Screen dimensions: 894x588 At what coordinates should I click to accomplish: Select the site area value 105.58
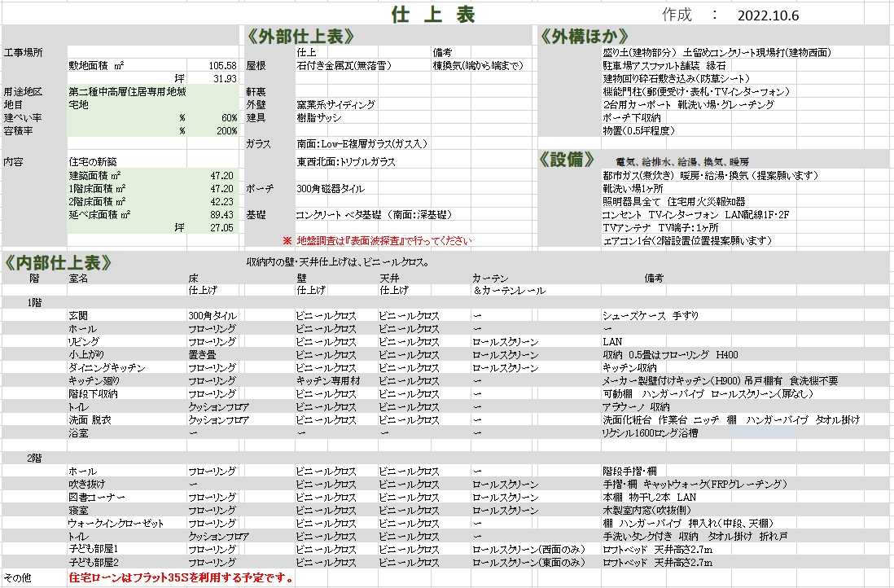pyautogui.click(x=222, y=66)
